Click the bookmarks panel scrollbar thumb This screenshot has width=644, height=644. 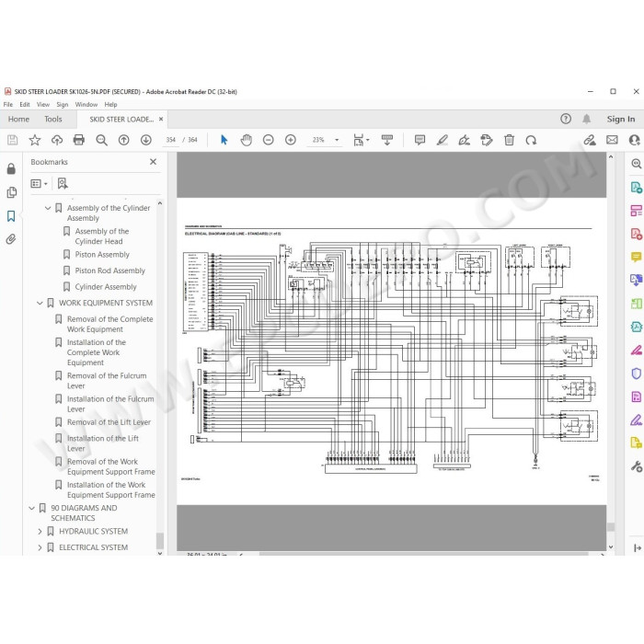coord(160,541)
